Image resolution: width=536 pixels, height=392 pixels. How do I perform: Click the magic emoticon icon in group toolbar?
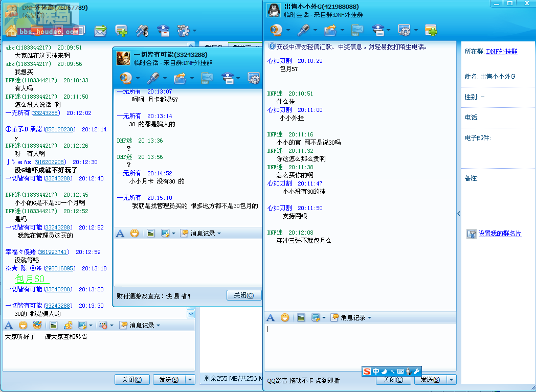37,326
